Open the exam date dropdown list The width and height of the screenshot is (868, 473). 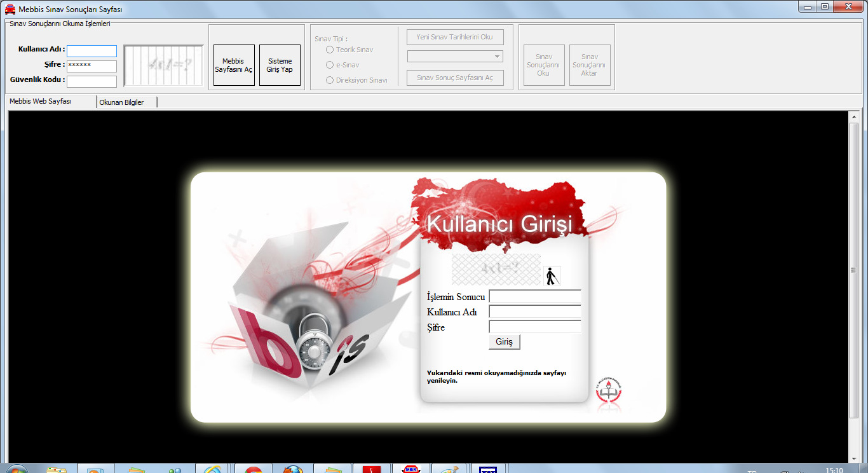455,57
